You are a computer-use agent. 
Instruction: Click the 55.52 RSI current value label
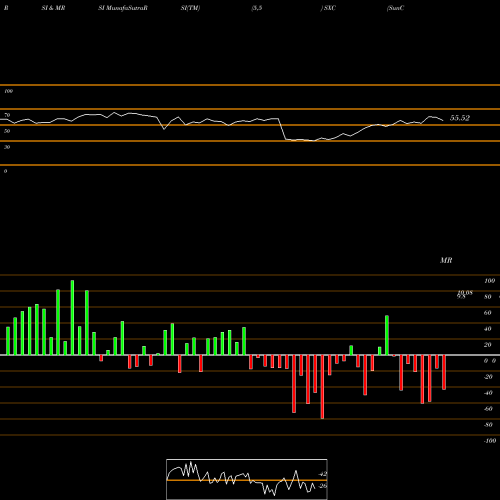(460, 118)
